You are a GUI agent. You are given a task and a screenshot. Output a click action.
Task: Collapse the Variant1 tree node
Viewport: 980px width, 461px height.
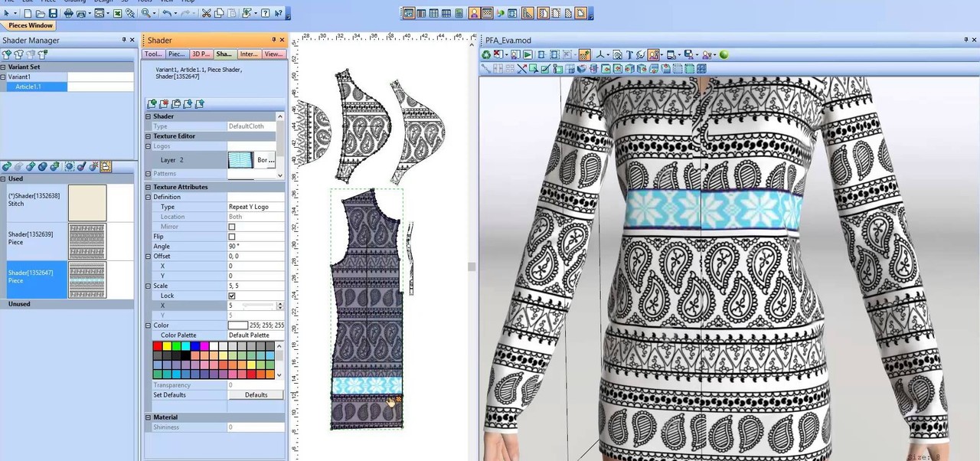click(4, 77)
